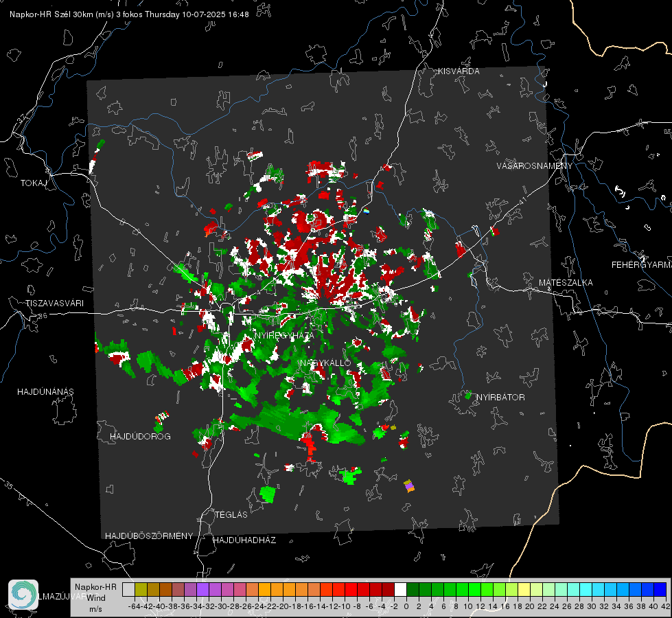Click the NAGYKÁLLÓ town label
This screenshot has width=672, height=618.
click(x=325, y=363)
